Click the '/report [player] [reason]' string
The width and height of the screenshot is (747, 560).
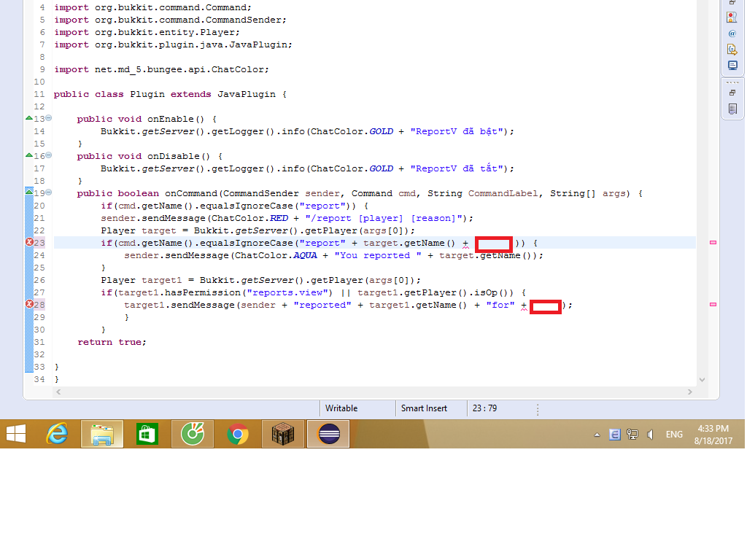(x=384, y=218)
